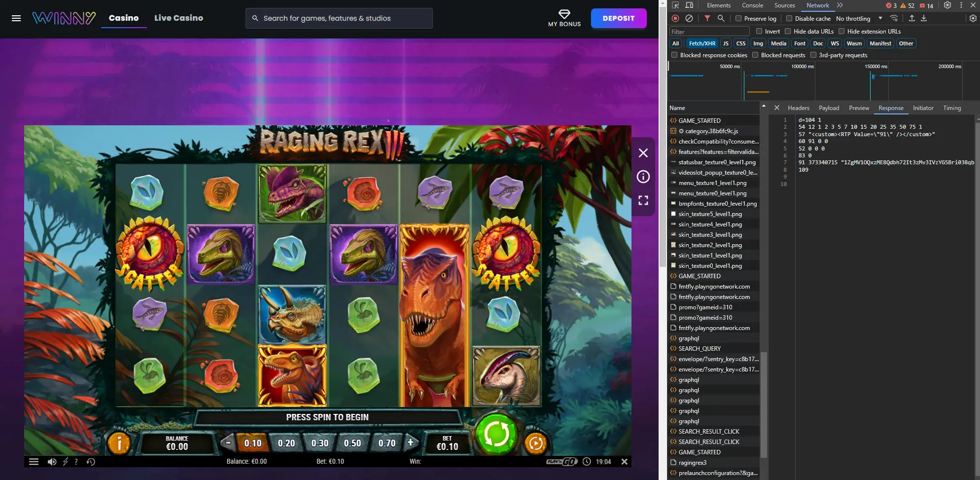Image resolution: width=980 pixels, height=480 pixels.
Task: Open the Preview tab
Action: (859, 108)
